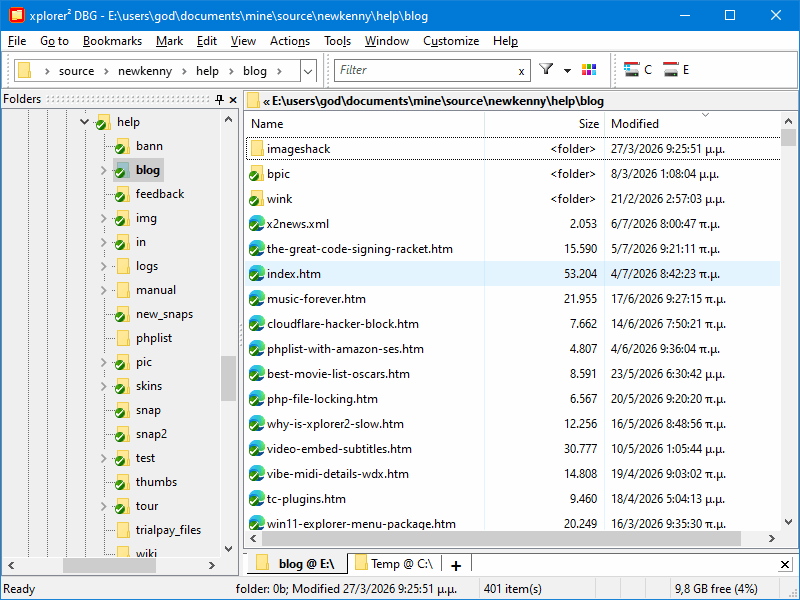Click the php-file-locking.htm file icon
This screenshot has width=800, height=600.
(x=256, y=398)
